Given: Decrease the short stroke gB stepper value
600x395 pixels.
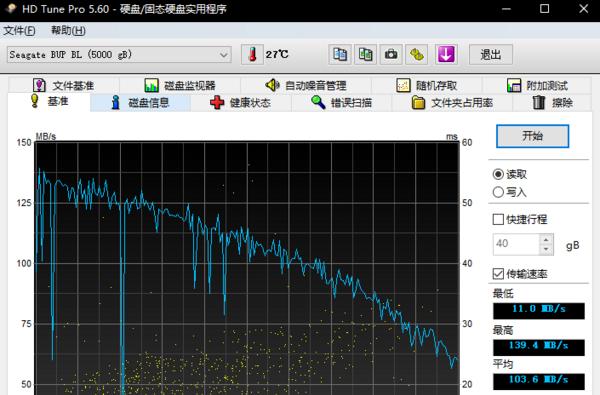Looking at the screenshot, I should click(x=546, y=249).
